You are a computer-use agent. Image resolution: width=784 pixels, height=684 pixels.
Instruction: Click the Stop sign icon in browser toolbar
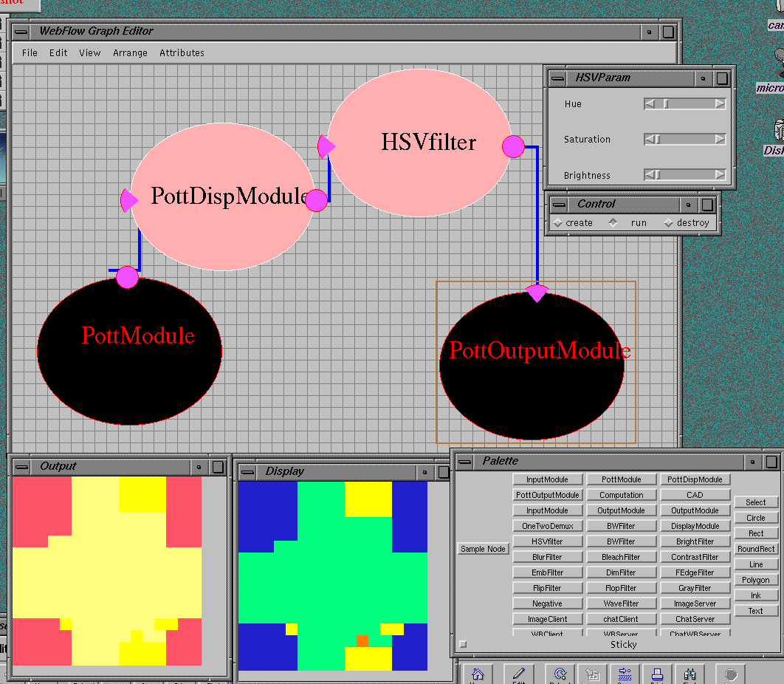[731, 674]
